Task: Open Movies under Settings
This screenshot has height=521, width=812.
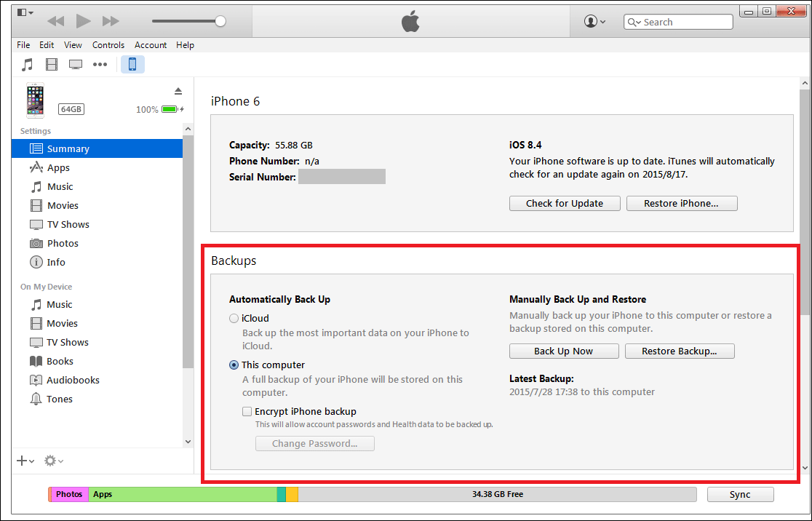Action: pyautogui.click(x=97, y=206)
